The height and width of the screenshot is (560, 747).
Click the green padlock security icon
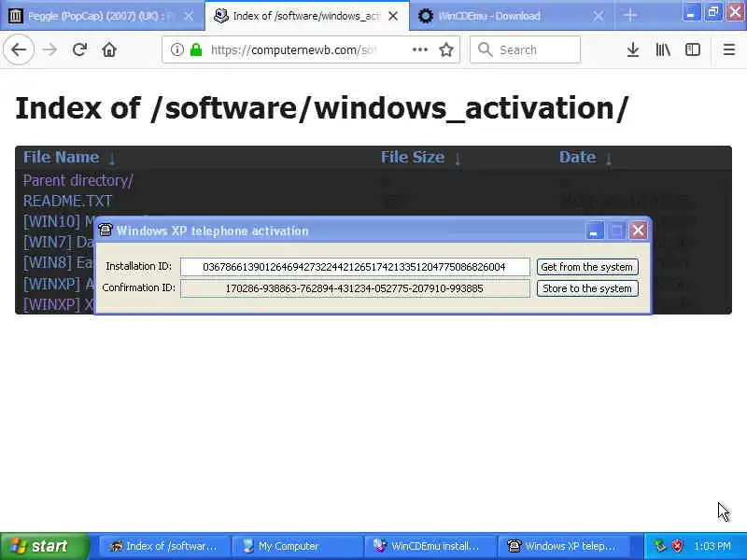click(x=196, y=49)
